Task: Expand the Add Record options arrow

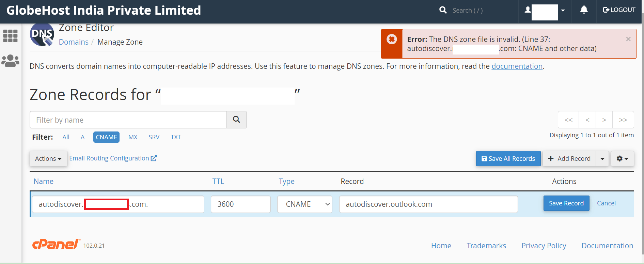Action: click(602, 159)
